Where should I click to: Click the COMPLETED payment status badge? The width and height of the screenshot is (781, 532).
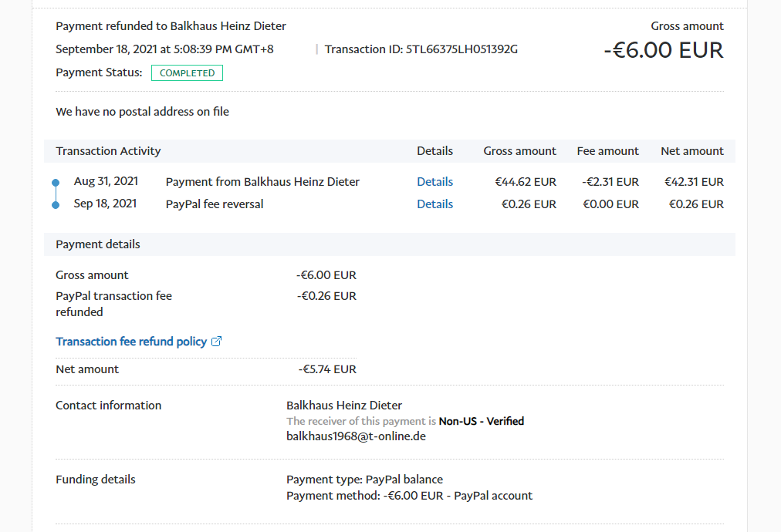[x=187, y=73]
